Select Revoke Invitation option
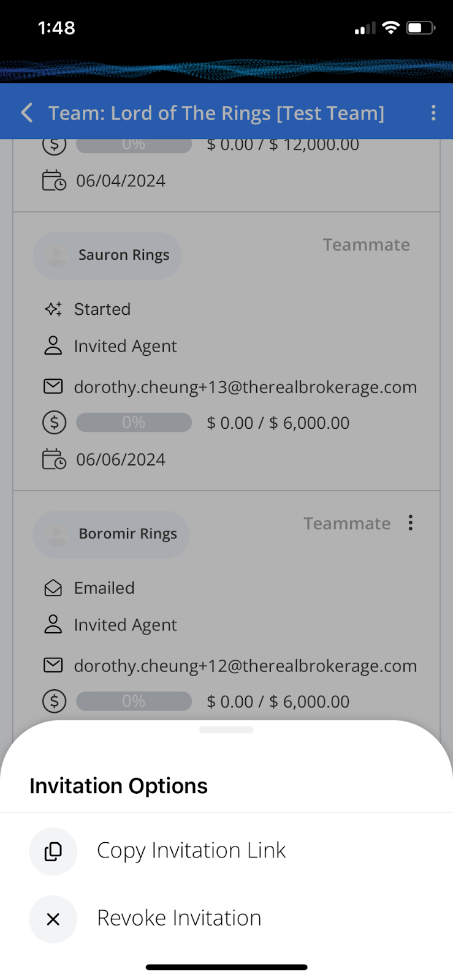This screenshot has height=980, width=453. pos(226,919)
